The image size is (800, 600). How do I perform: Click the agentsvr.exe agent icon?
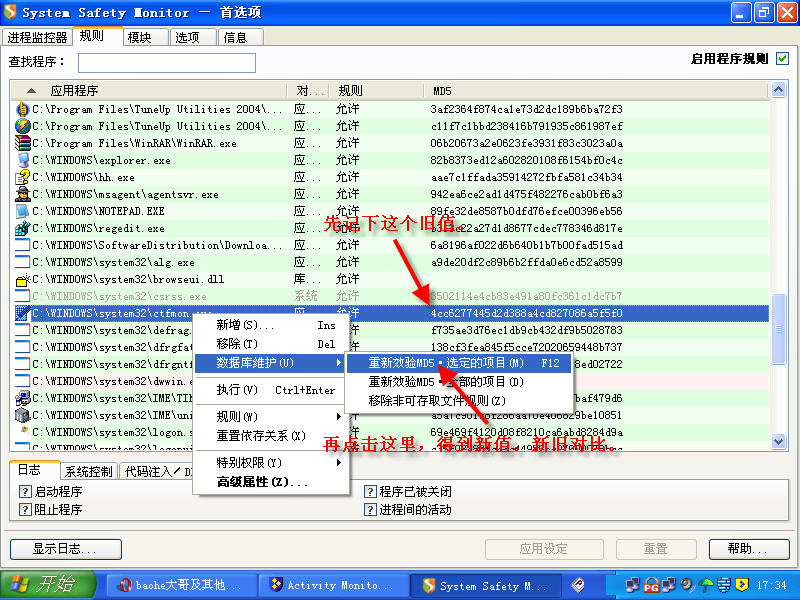point(22,194)
